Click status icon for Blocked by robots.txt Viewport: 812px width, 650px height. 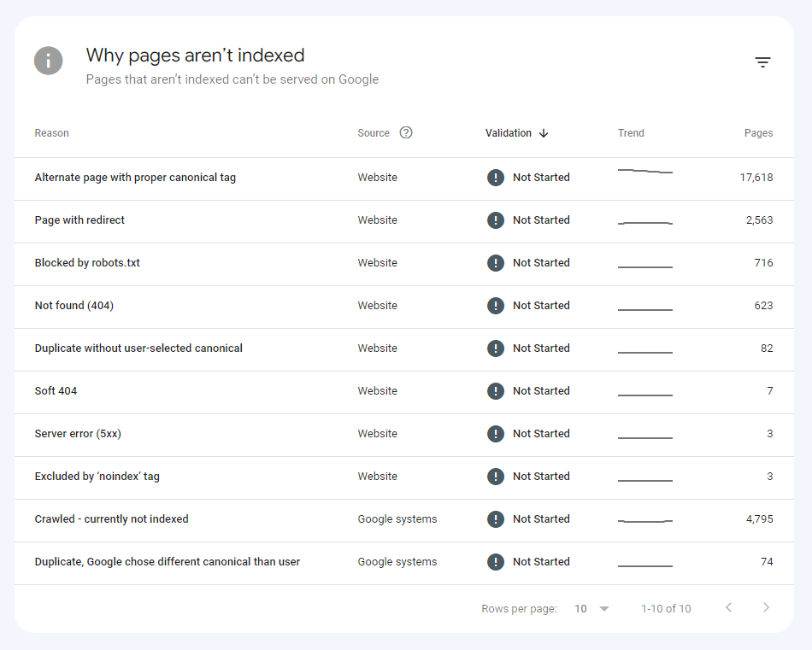click(x=496, y=263)
